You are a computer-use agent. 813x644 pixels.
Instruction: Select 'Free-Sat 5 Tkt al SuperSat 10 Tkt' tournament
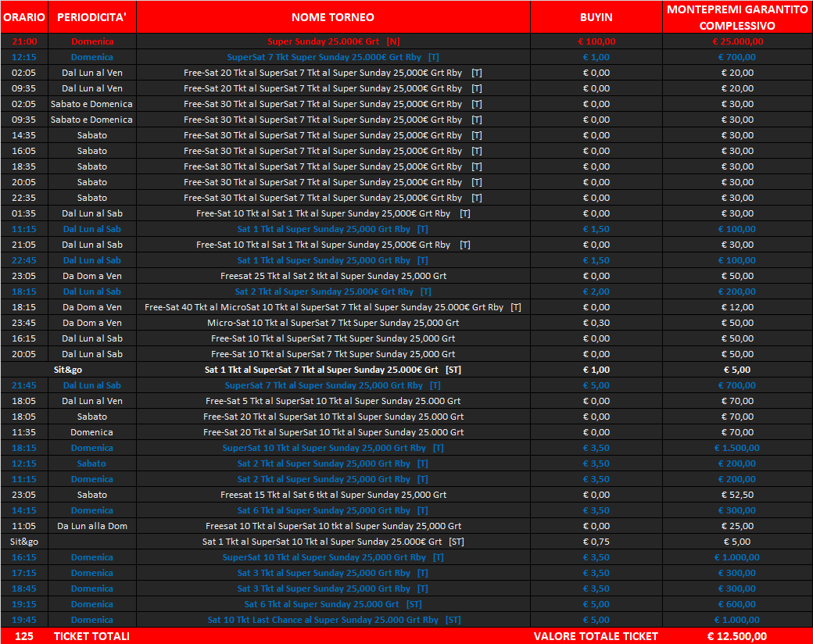tap(333, 401)
